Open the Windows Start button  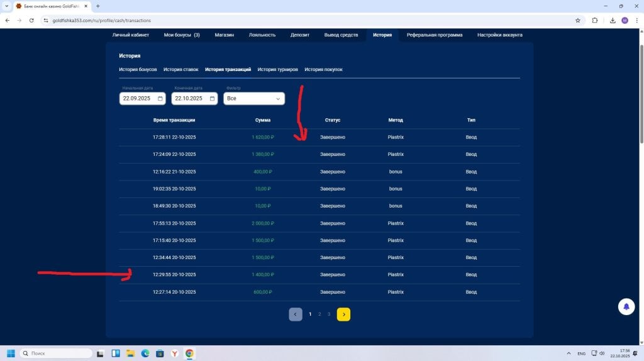coord(11,353)
